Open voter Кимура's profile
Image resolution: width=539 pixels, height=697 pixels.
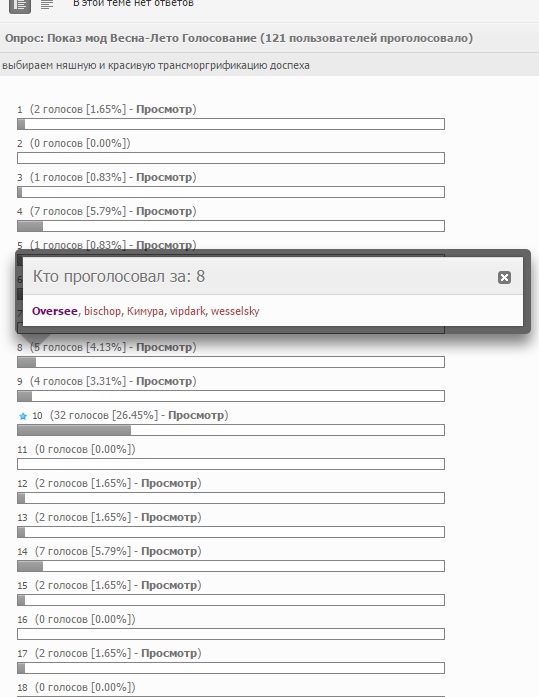(x=145, y=311)
